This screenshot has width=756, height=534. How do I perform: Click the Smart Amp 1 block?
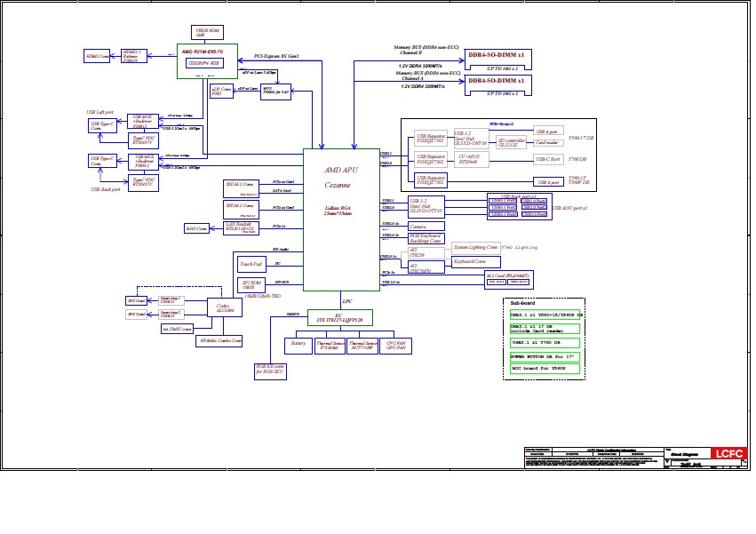(x=171, y=300)
